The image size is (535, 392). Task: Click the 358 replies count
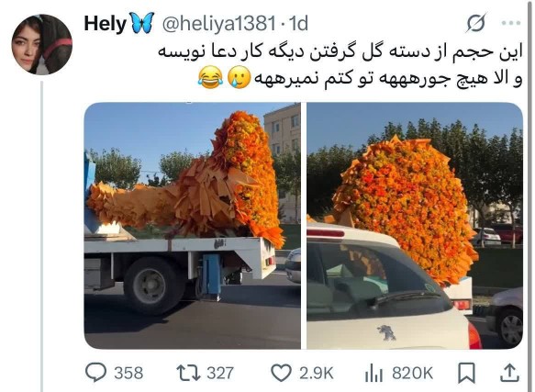tap(128, 373)
